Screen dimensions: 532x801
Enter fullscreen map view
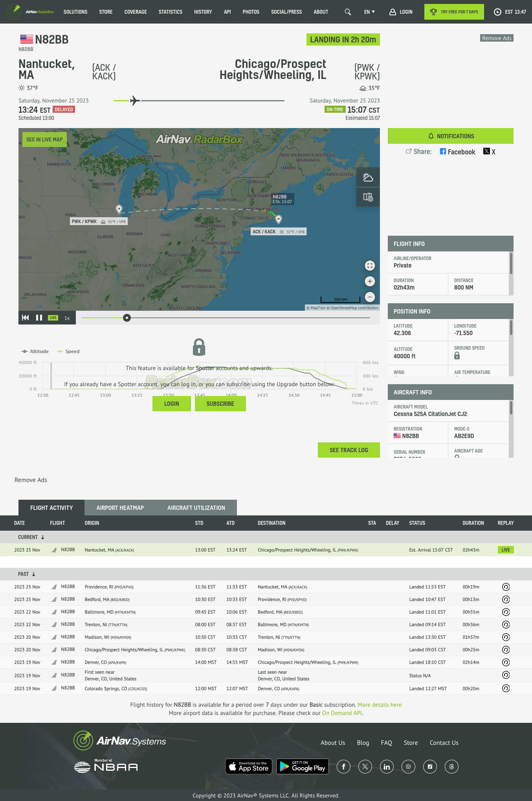[370, 266]
